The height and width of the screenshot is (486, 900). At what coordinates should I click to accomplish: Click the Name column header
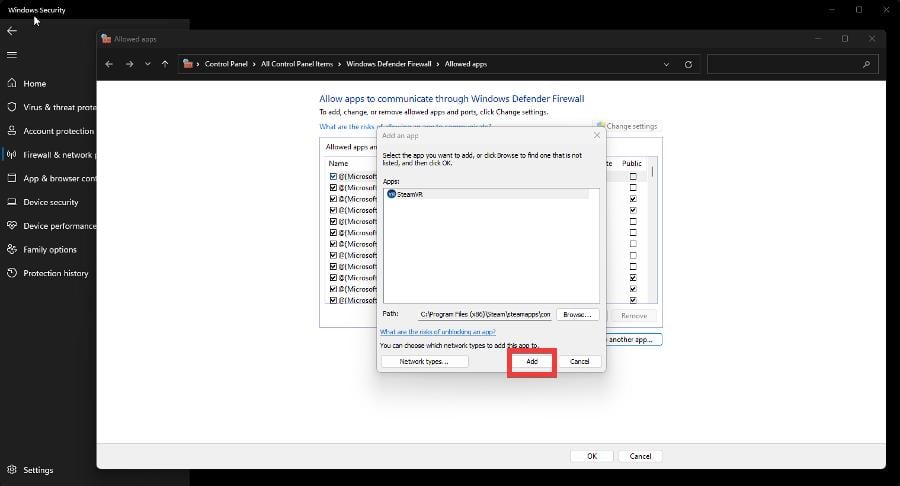(x=338, y=164)
